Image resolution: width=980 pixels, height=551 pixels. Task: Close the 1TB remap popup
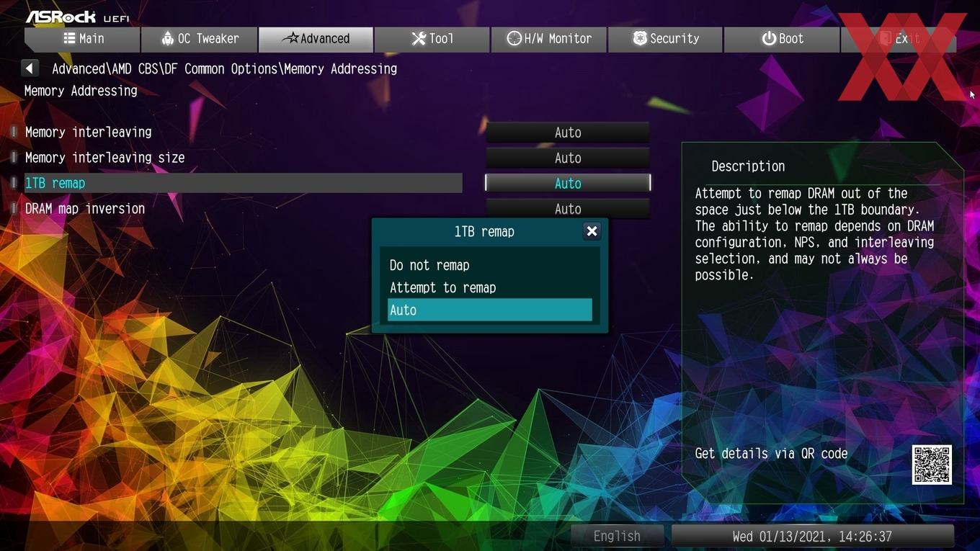coord(592,231)
